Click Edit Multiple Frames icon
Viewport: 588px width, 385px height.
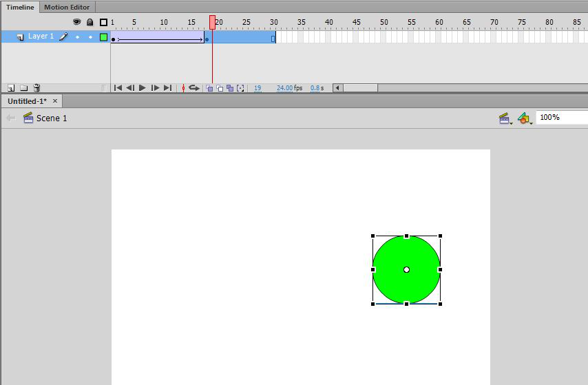(230, 88)
